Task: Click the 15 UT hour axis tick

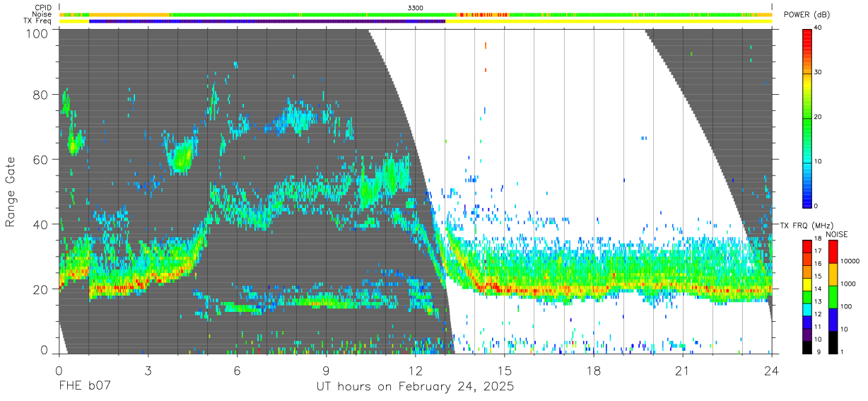Action: tap(504, 371)
